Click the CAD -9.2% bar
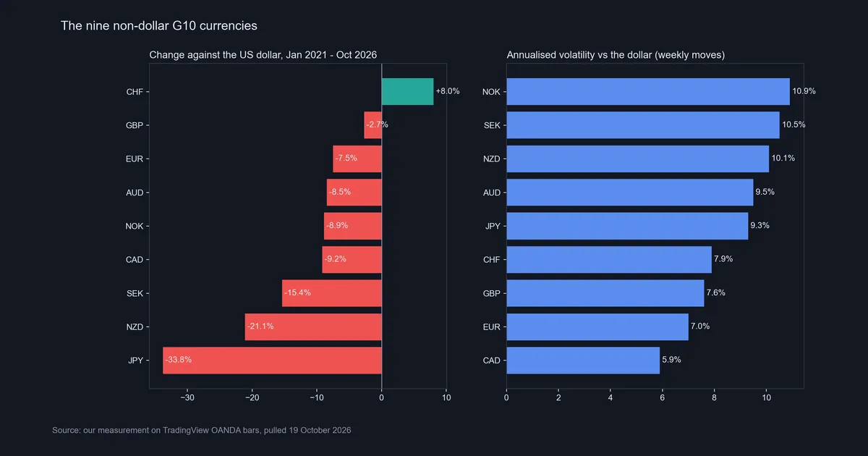Image resolution: width=868 pixels, height=456 pixels. pos(352,259)
